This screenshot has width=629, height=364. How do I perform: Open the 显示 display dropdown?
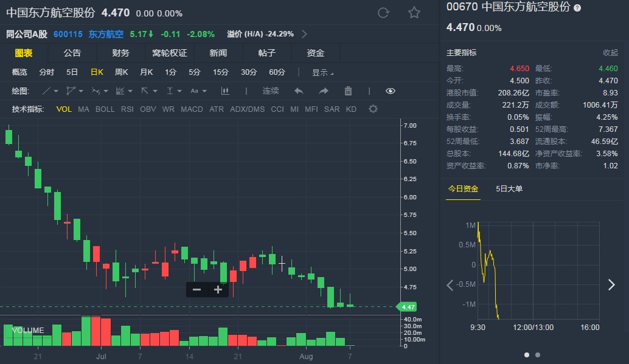click(x=322, y=72)
